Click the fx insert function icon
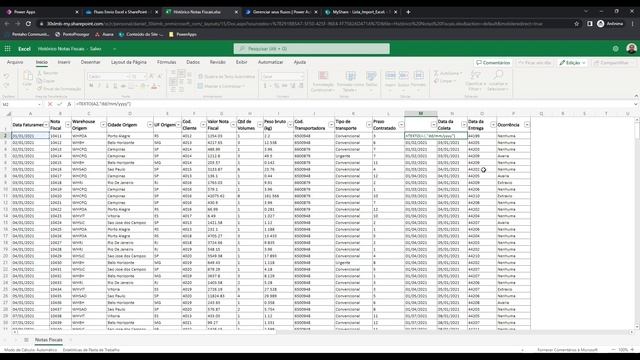This screenshot has width=640, height=360. 69,104
